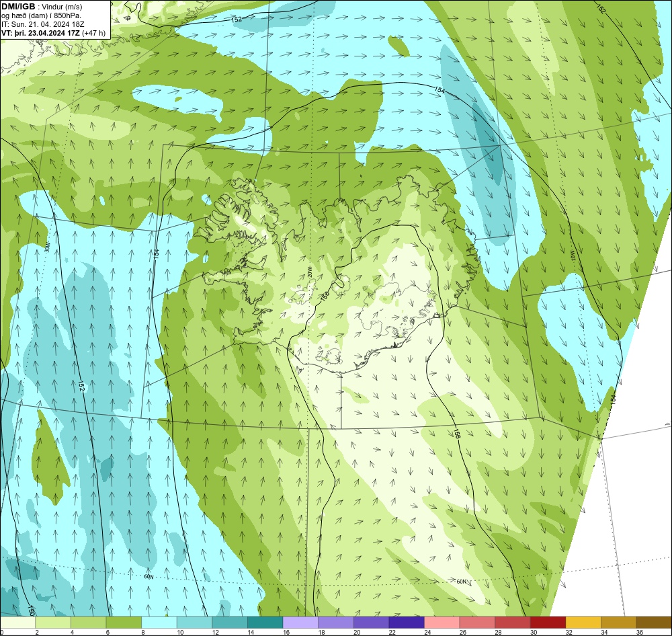Screen dimensions: 672x636
Task: Click the legend tick label '16'
Action: pos(286,632)
